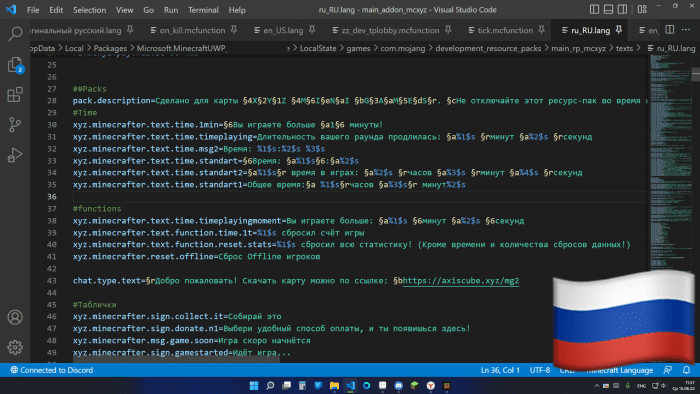Open the Explorer view with badge
The image size is (700, 394).
click(15, 65)
